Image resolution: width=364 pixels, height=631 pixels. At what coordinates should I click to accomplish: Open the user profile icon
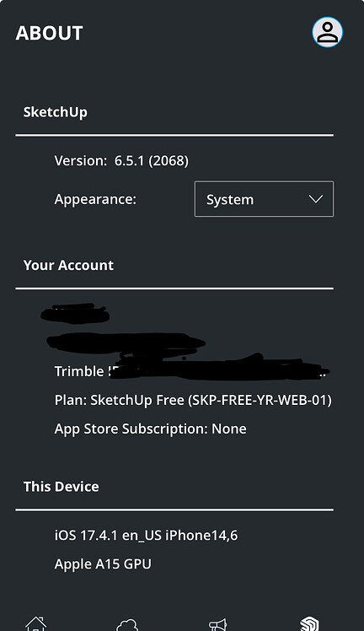click(x=328, y=32)
